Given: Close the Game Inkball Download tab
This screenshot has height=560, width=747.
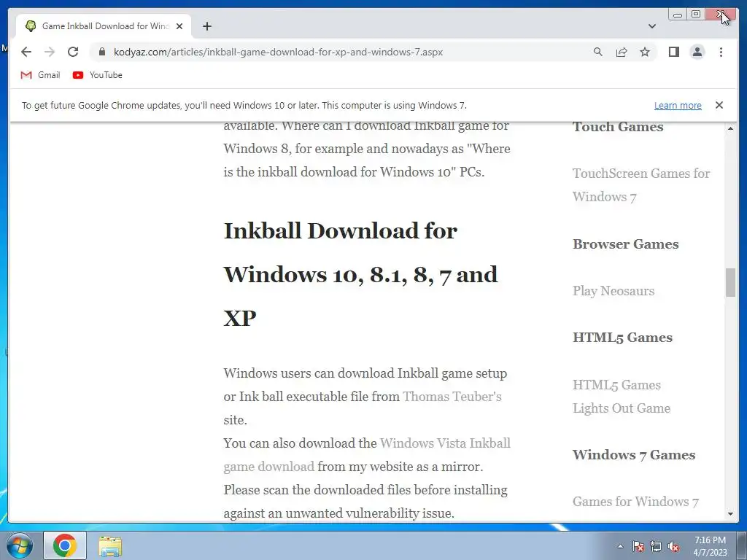Looking at the screenshot, I should [x=179, y=26].
